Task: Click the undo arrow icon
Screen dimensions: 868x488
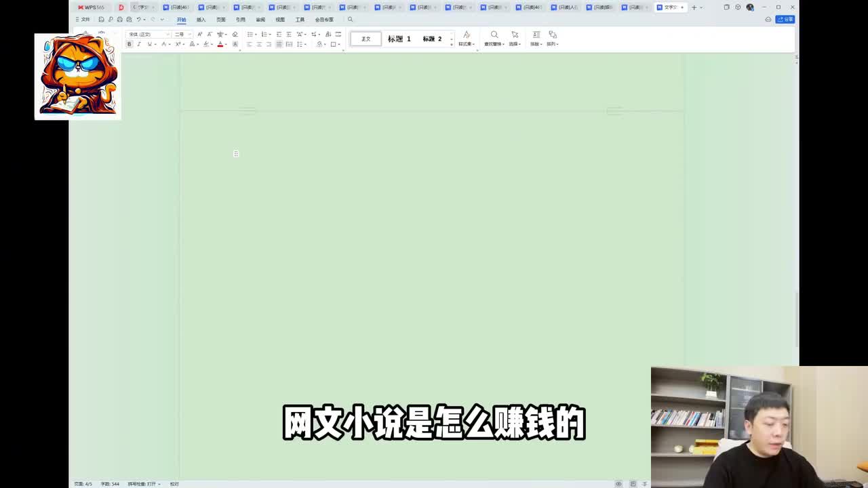Action: pos(138,20)
